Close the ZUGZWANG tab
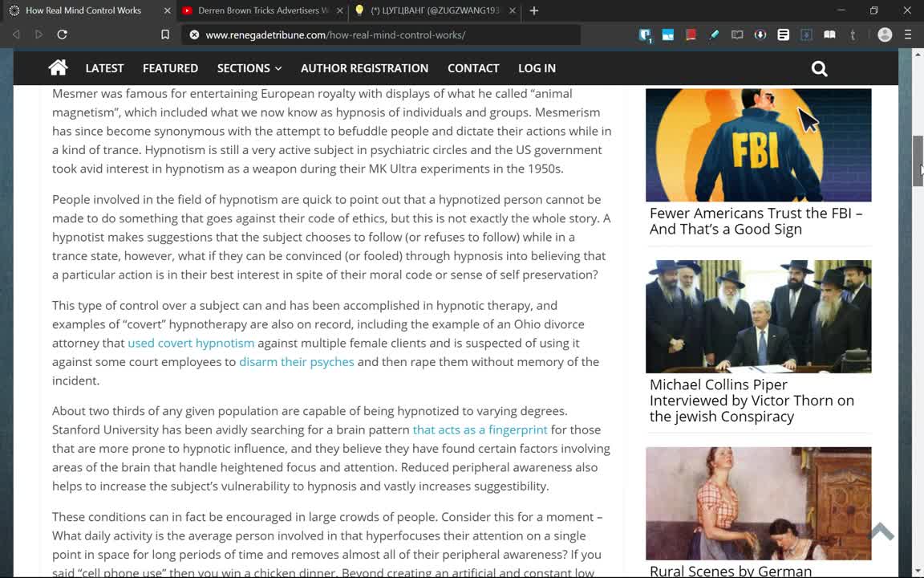 tap(512, 10)
